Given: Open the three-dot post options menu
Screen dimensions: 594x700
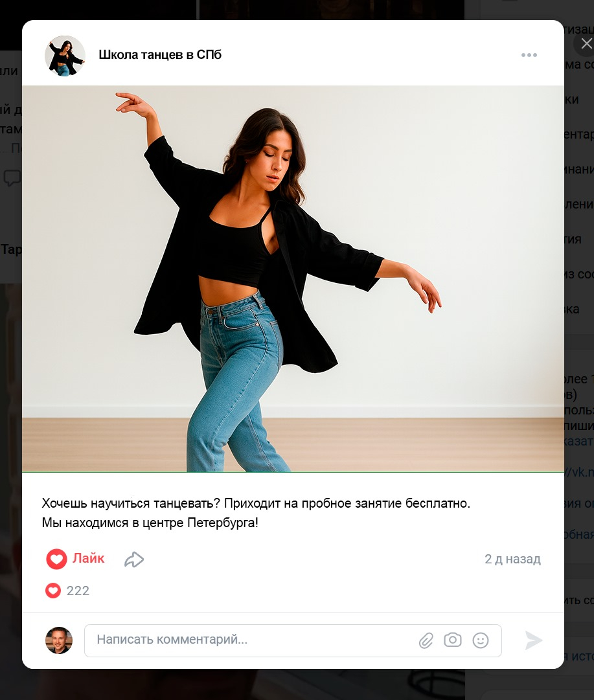Looking at the screenshot, I should coord(529,55).
